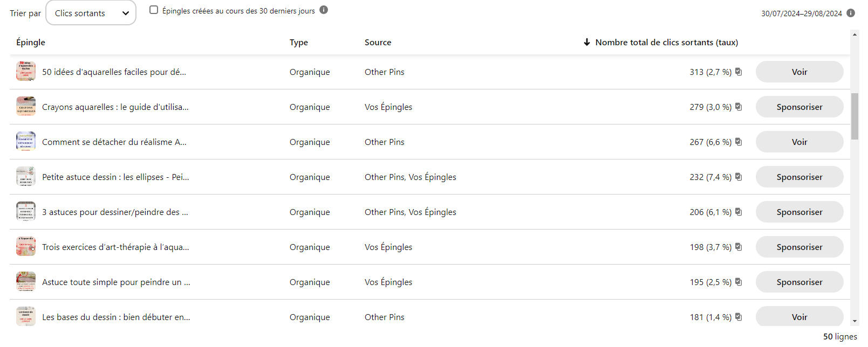The width and height of the screenshot is (868, 347).
Task: Open thumbnail of 'Petite astuce dessin' pin
Action: click(x=26, y=177)
